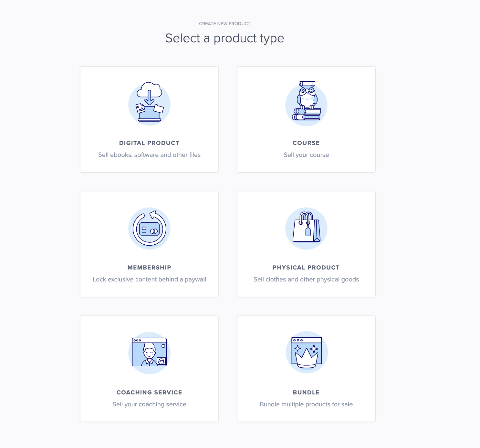Select the DIGITAL PRODUCT title text

point(149,143)
